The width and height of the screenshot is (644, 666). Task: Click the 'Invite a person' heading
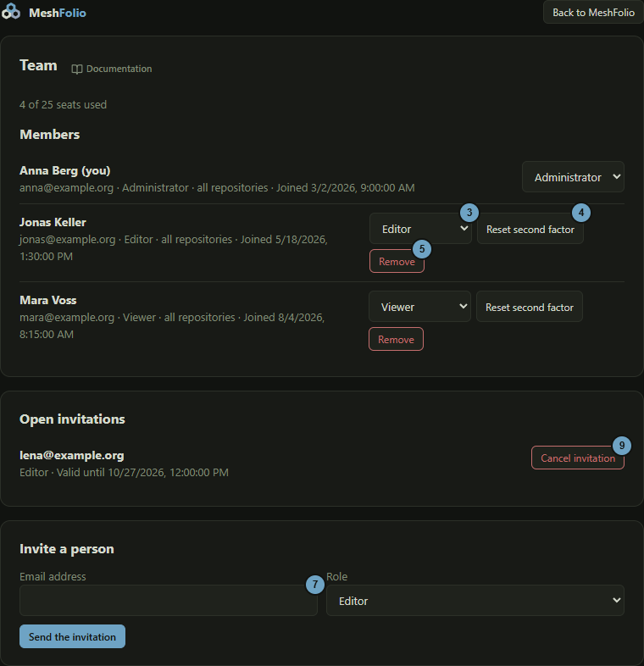67,549
